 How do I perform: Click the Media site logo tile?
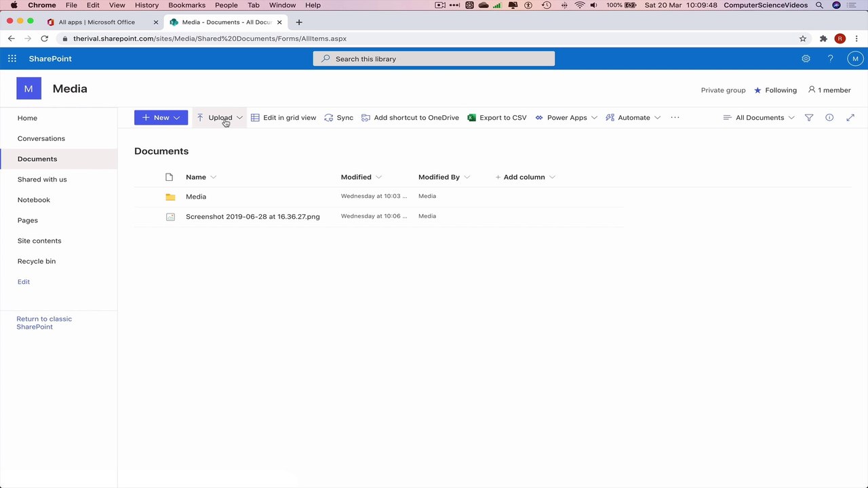tap(28, 89)
